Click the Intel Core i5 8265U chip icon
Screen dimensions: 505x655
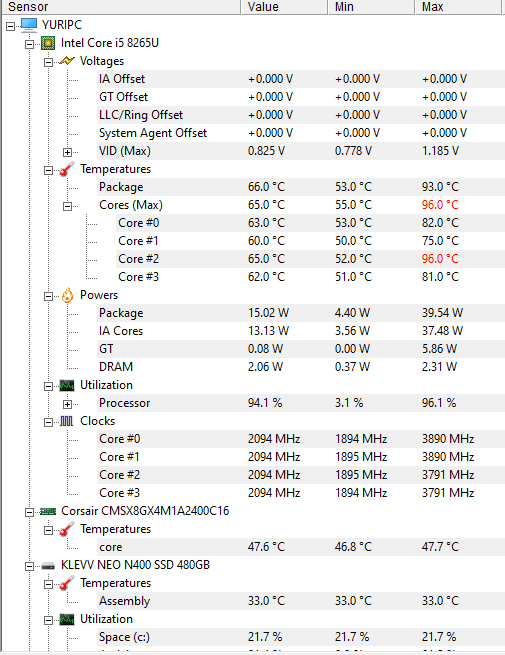(x=48, y=43)
